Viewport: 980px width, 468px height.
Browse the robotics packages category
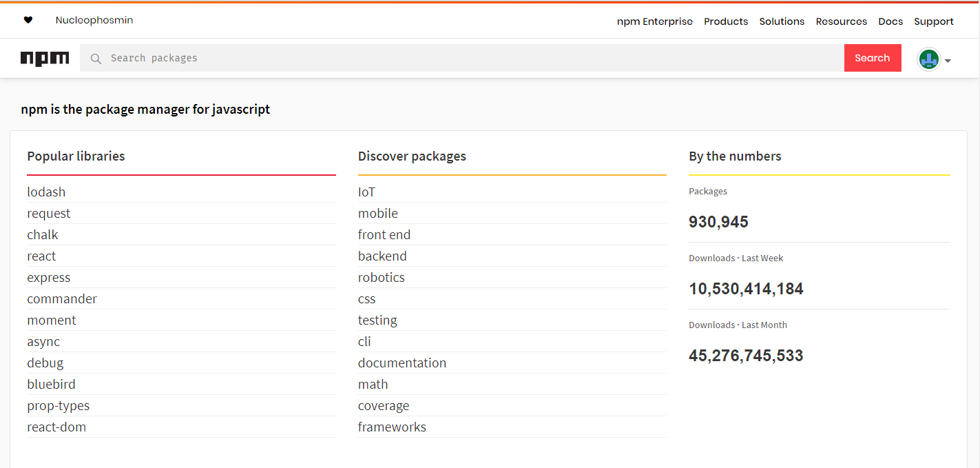click(381, 277)
